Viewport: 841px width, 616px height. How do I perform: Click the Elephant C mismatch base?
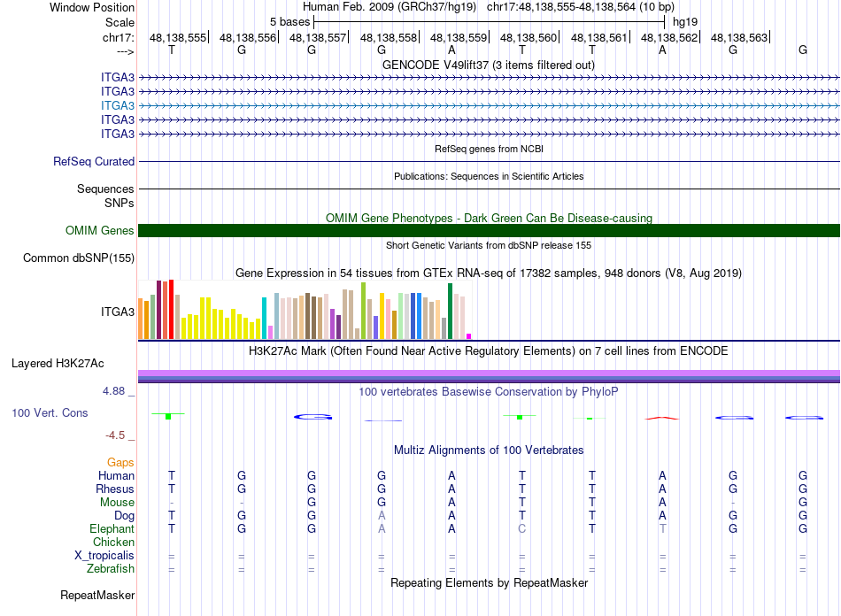[522, 528]
